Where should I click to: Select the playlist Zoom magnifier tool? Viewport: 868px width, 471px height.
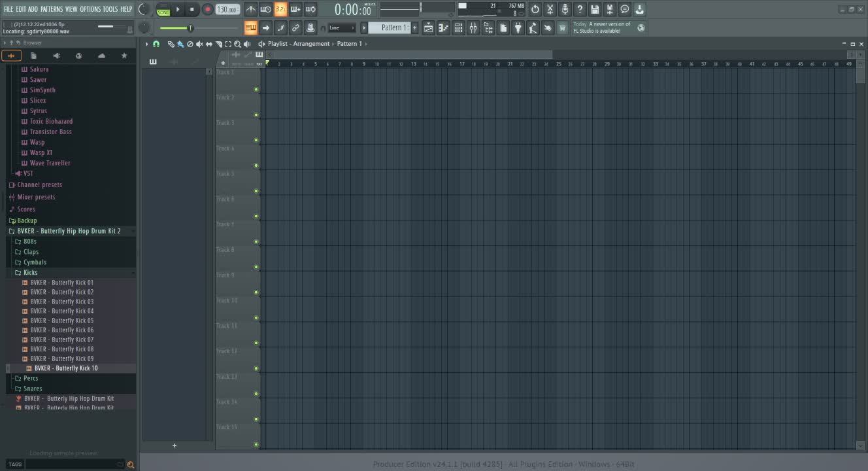(238, 44)
